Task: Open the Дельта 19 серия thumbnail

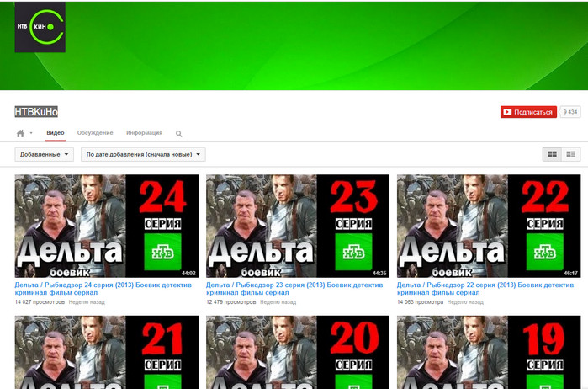Action: click(x=489, y=352)
